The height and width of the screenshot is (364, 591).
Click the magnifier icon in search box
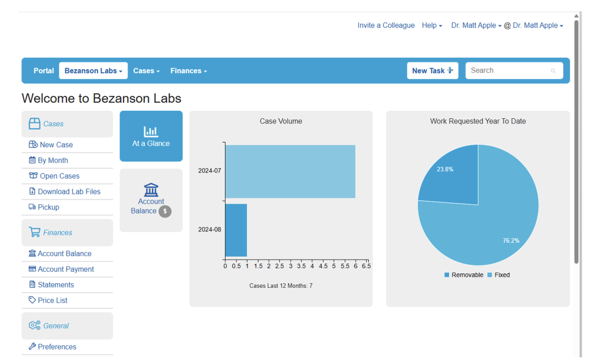pyautogui.click(x=553, y=71)
